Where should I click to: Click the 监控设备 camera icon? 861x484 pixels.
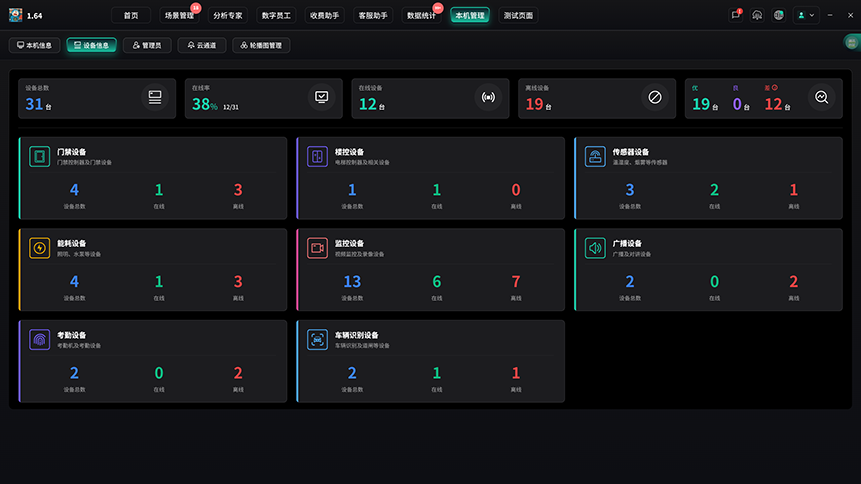tap(317, 248)
